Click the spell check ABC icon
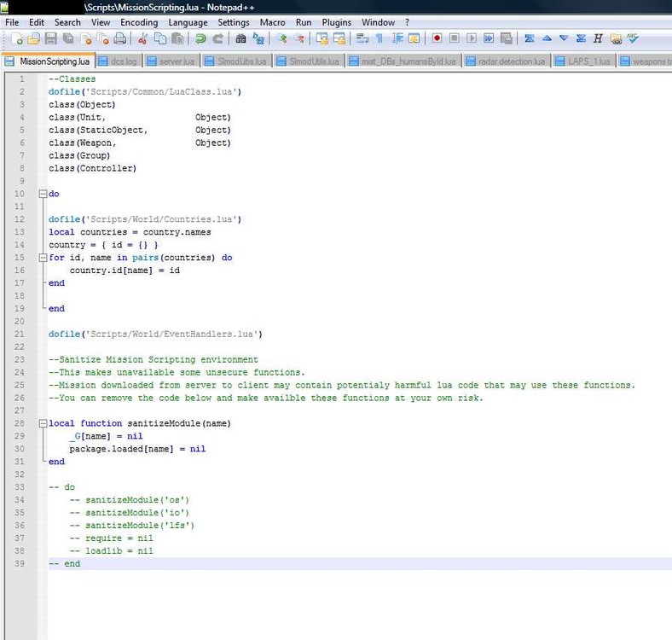 point(633,38)
